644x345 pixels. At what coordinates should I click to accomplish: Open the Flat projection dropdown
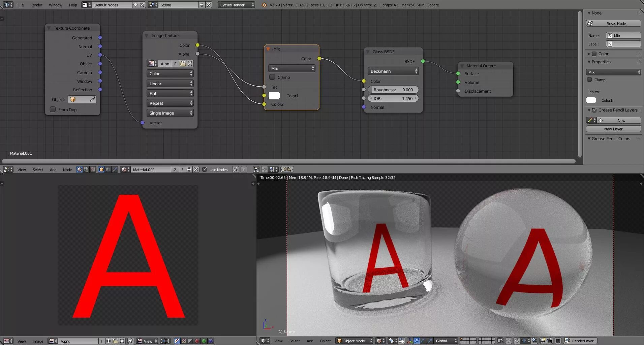pyautogui.click(x=170, y=93)
